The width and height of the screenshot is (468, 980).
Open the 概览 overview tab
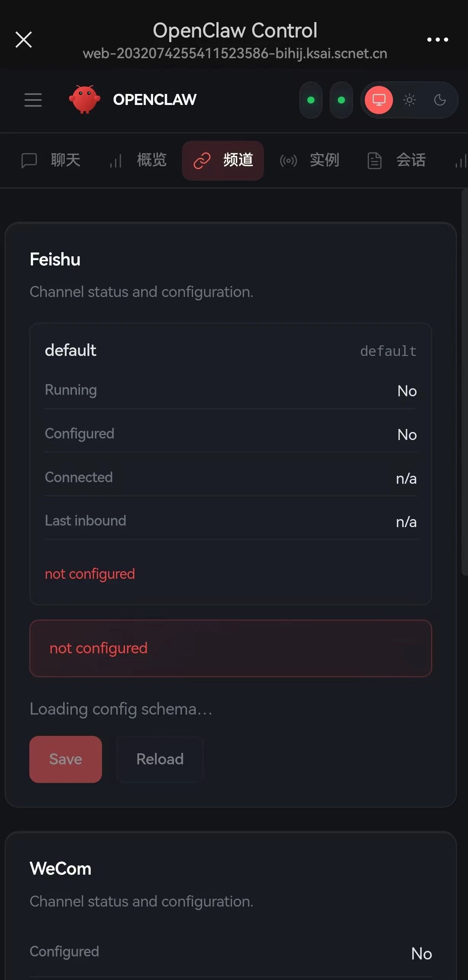click(138, 160)
